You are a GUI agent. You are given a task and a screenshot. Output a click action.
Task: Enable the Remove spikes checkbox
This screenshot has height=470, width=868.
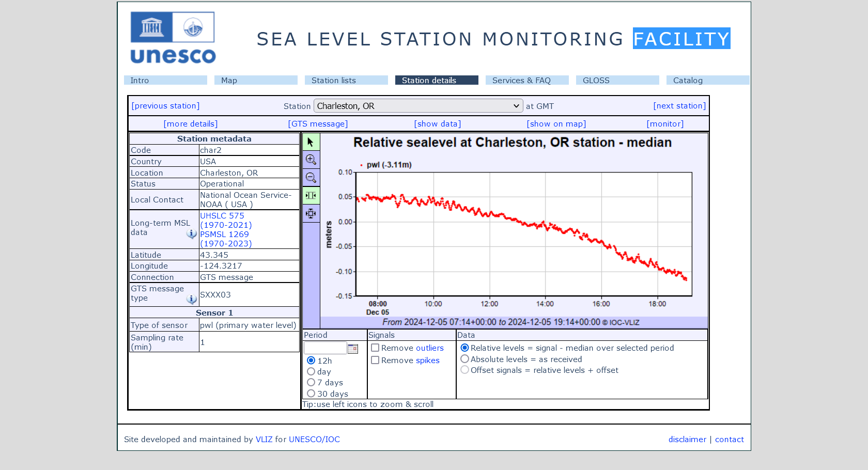point(375,361)
